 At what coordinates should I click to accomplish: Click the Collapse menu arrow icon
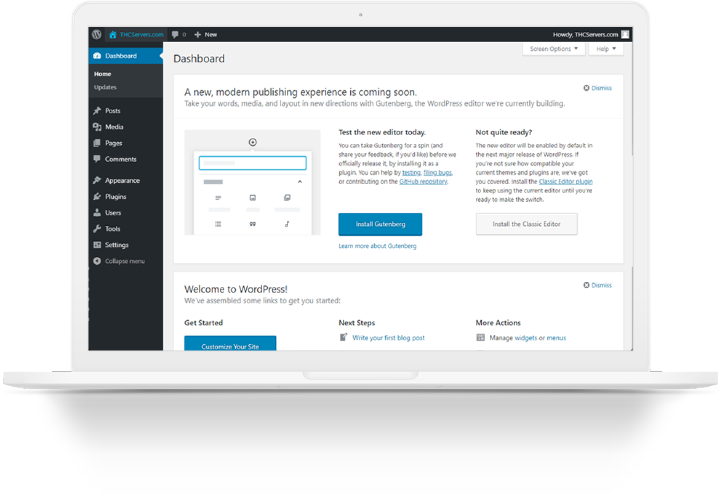[97, 261]
